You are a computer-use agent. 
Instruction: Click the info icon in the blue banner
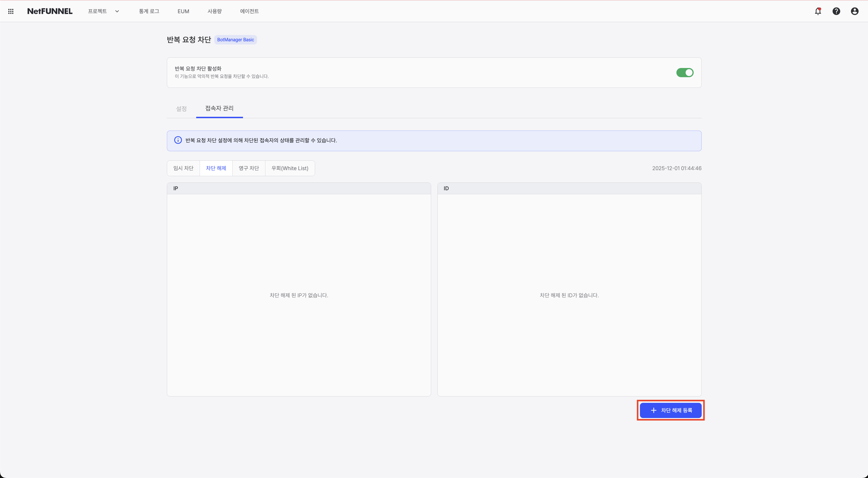pyautogui.click(x=178, y=140)
